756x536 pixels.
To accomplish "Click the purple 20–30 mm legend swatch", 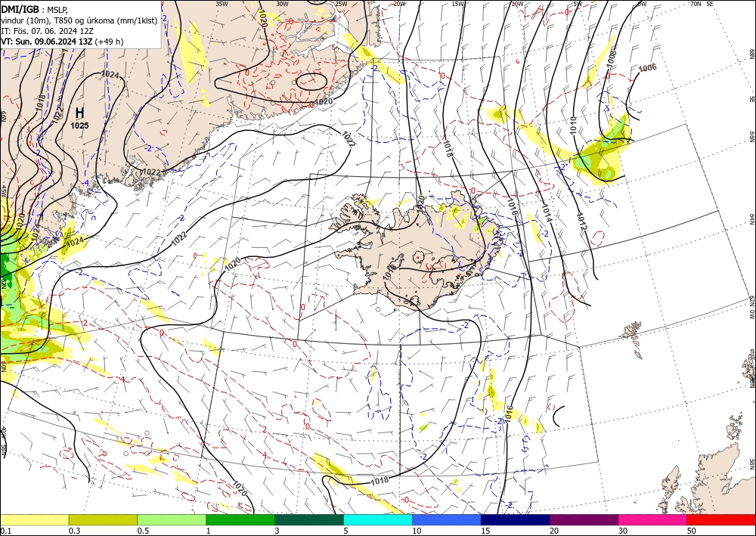I will (584, 519).
